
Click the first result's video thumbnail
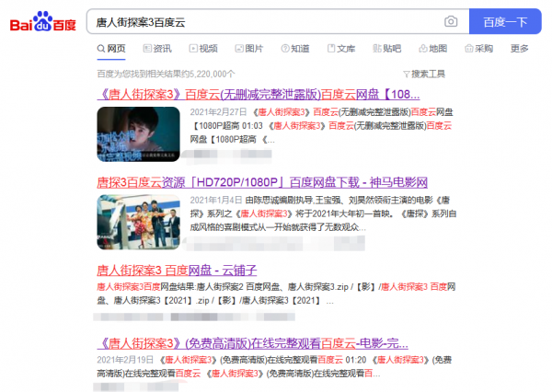[x=138, y=134]
